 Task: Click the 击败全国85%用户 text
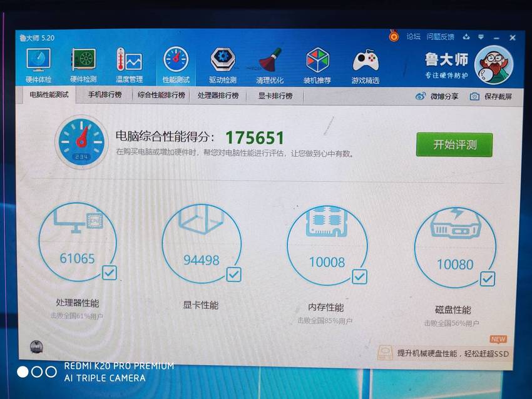(x=325, y=320)
